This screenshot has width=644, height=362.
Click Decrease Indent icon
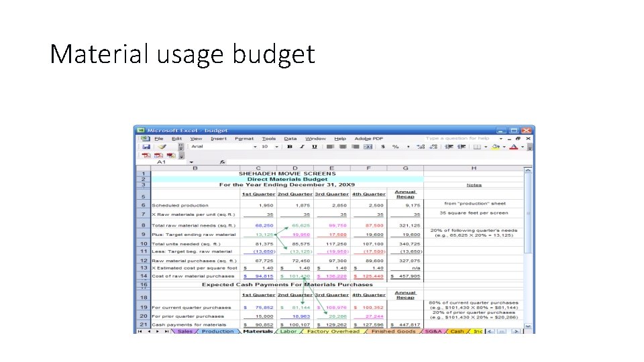pyautogui.click(x=449, y=147)
